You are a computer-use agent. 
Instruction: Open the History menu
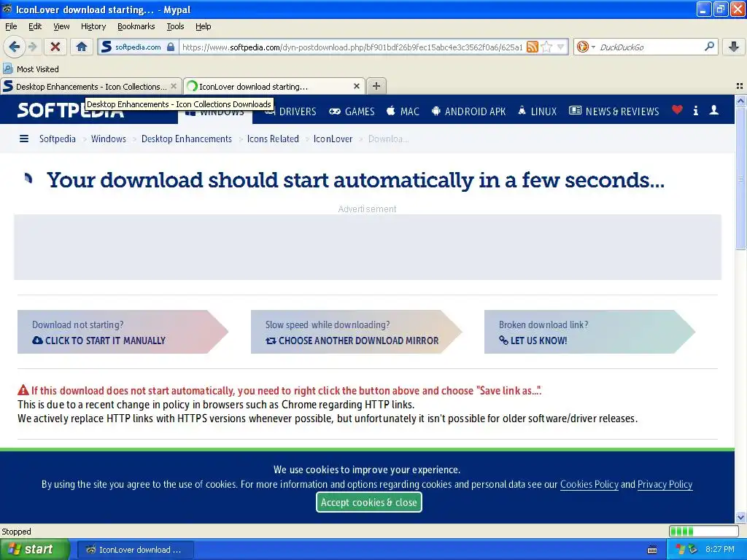tap(93, 26)
